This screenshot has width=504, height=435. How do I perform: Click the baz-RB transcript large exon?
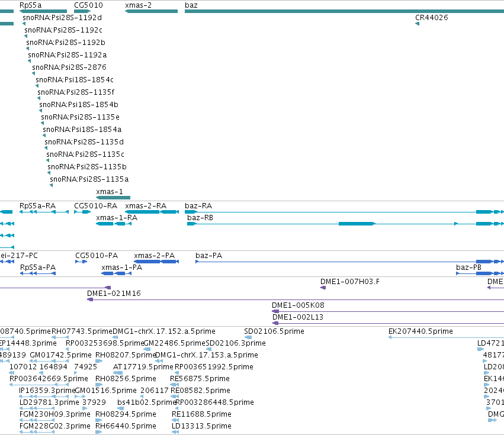[x=357, y=224]
